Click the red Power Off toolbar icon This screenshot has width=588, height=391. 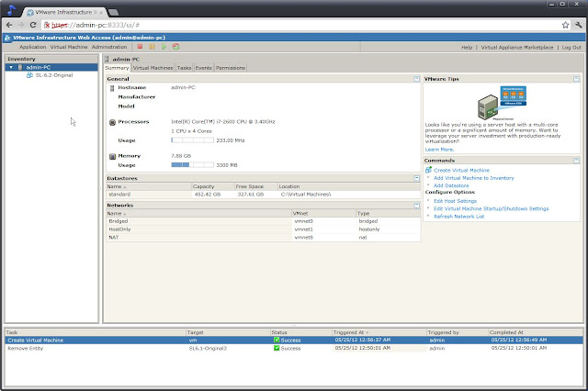coord(140,47)
